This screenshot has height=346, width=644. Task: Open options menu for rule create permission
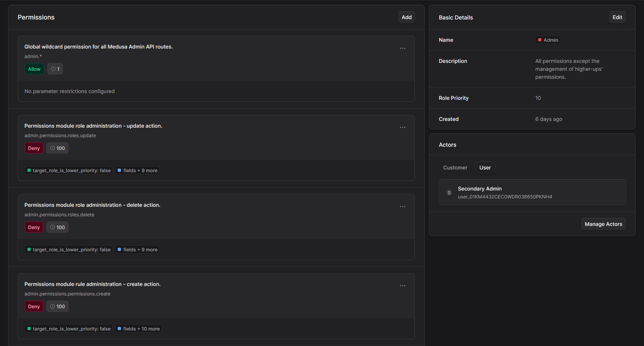click(403, 286)
